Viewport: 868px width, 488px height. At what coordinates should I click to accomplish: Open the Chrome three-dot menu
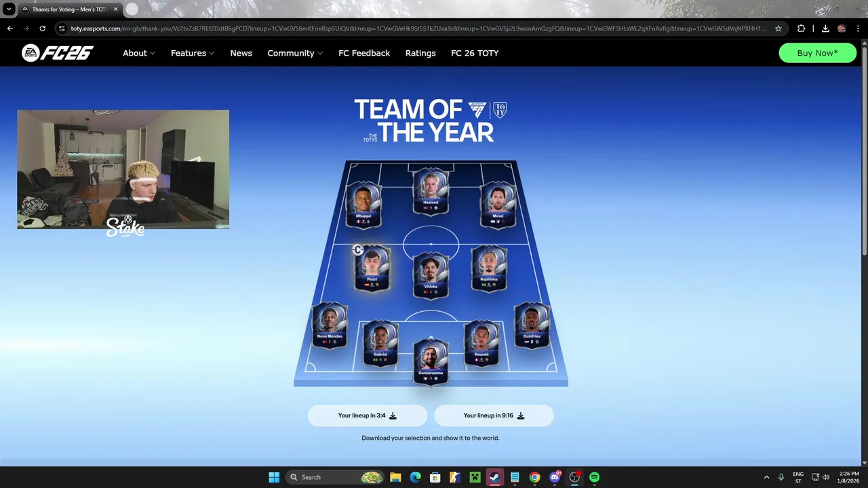pyautogui.click(x=858, y=28)
